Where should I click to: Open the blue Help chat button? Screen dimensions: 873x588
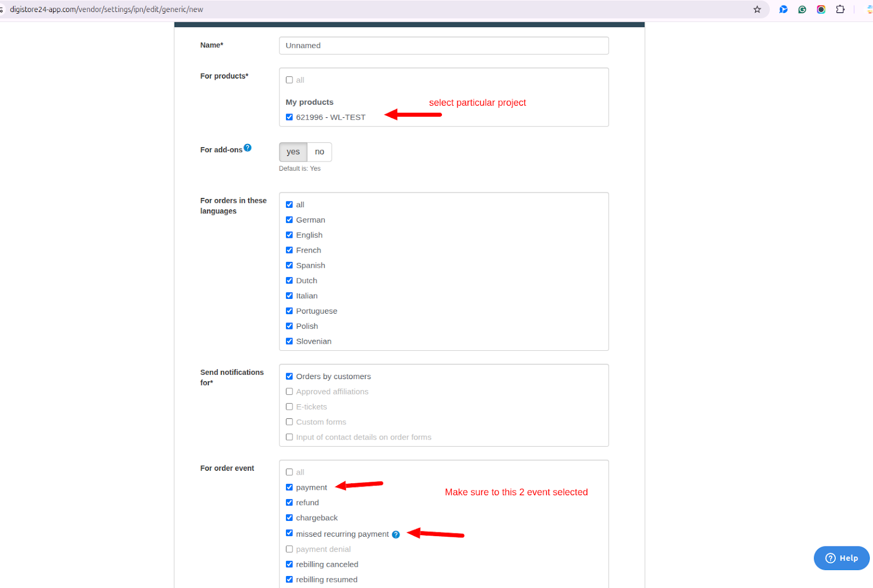pyautogui.click(x=841, y=558)
